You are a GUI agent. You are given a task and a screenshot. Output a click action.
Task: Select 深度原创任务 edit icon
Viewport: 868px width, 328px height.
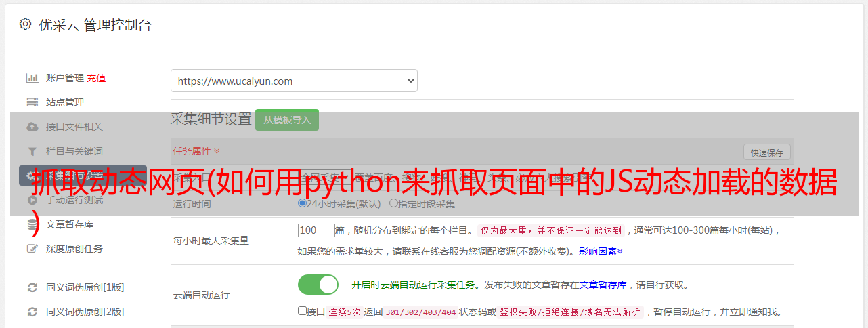pos(32,249)
